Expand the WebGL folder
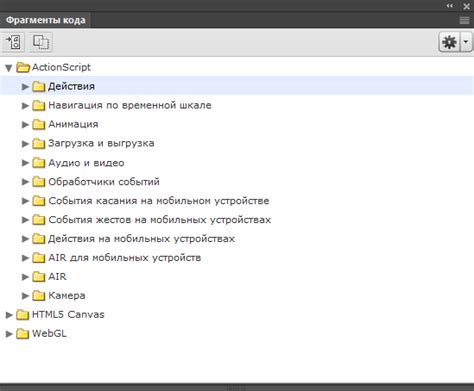Viewport: 474px width, 391px height. [x=9, y=334]
